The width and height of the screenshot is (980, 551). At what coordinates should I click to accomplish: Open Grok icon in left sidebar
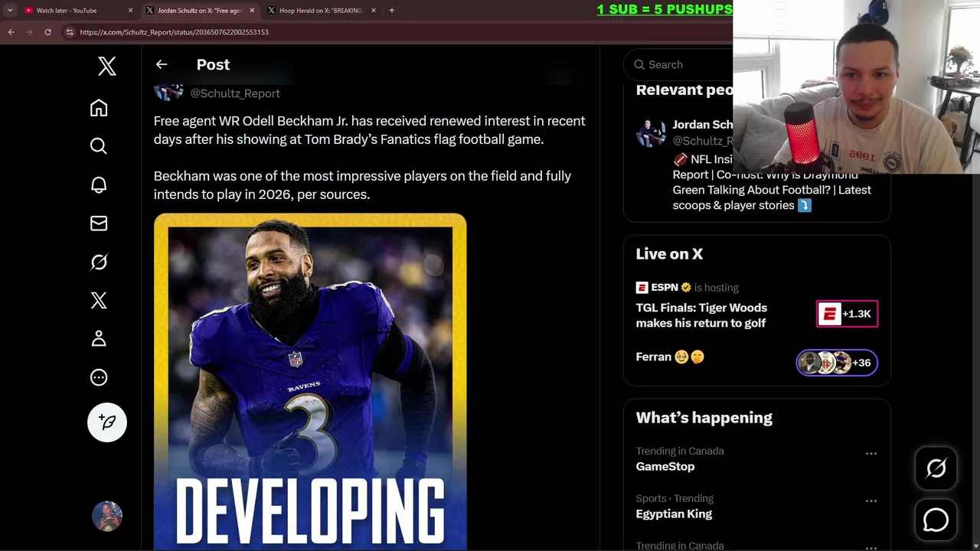click(99, 262)
